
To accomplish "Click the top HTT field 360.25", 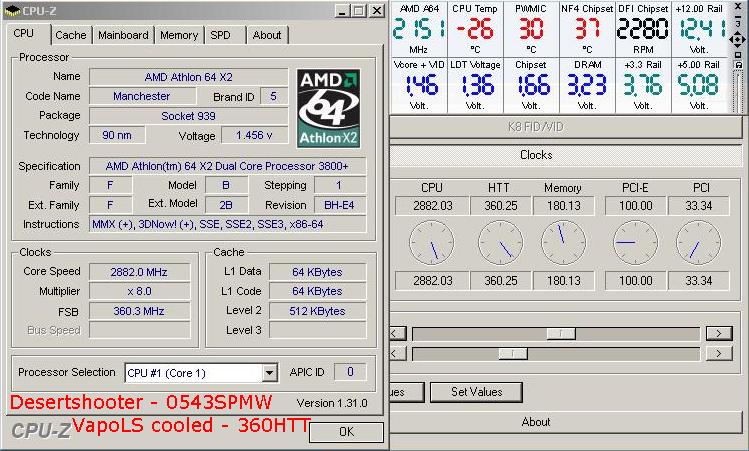I will click(501, 206).
